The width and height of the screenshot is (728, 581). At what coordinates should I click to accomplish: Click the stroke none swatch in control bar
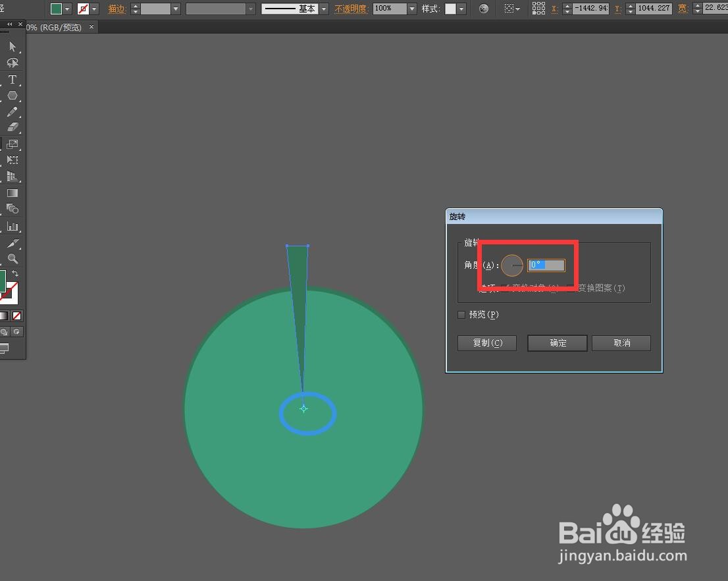pyautogui.click(x=83, y=9)
